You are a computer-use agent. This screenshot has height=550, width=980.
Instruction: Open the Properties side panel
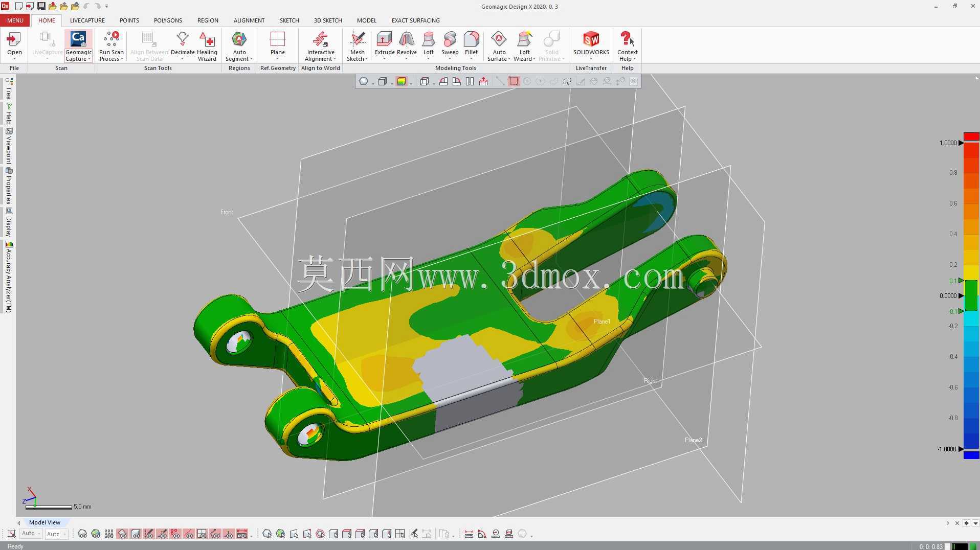[x=9, y=186]
